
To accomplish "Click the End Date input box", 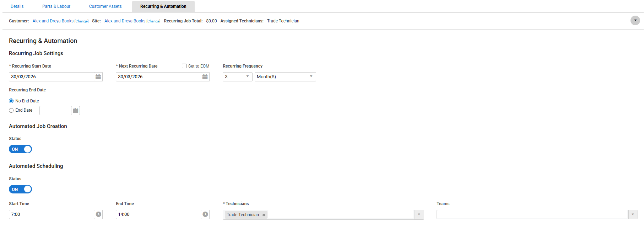I will pos(55,111).
